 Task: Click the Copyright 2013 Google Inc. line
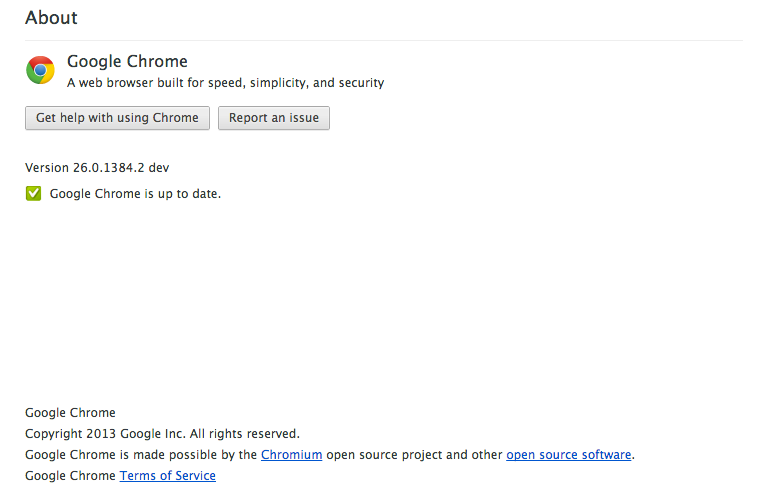pyautogui.click(x=163, y=434)
